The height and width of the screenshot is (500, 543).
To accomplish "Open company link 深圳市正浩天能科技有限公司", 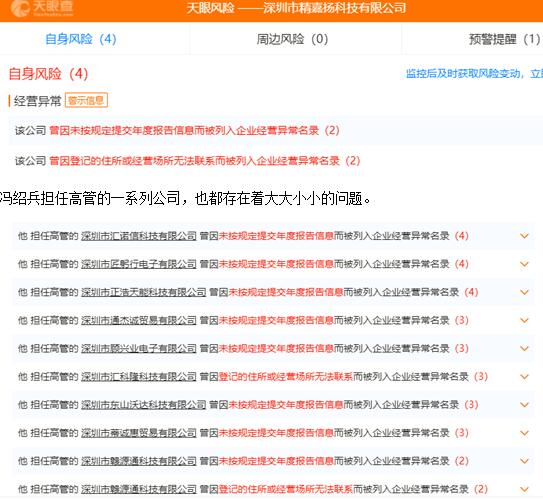I will pyautogui.click(x=144, y=292).
